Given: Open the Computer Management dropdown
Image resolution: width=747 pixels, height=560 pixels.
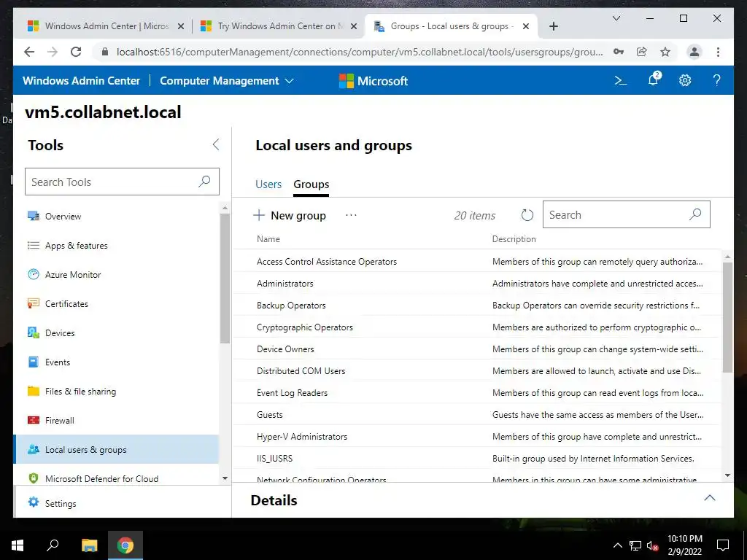Looking at the screenshot, I should pos(227,80).
